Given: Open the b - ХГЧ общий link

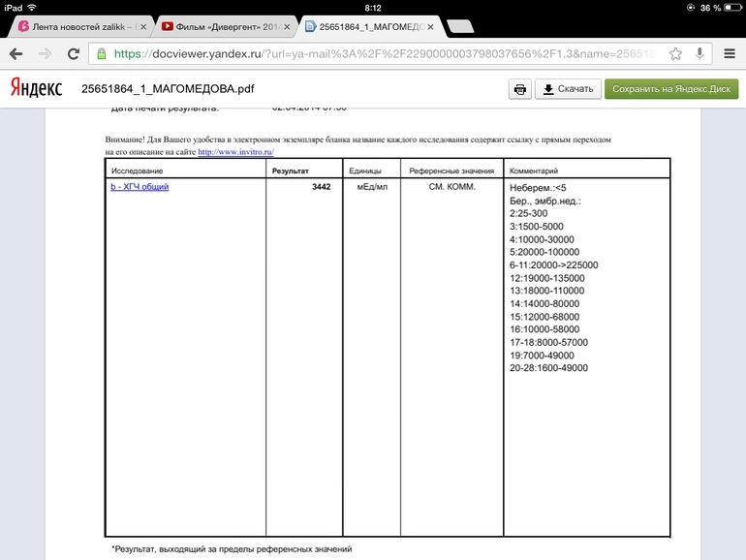Looking at the screenshot, I should tap(140, 187).
